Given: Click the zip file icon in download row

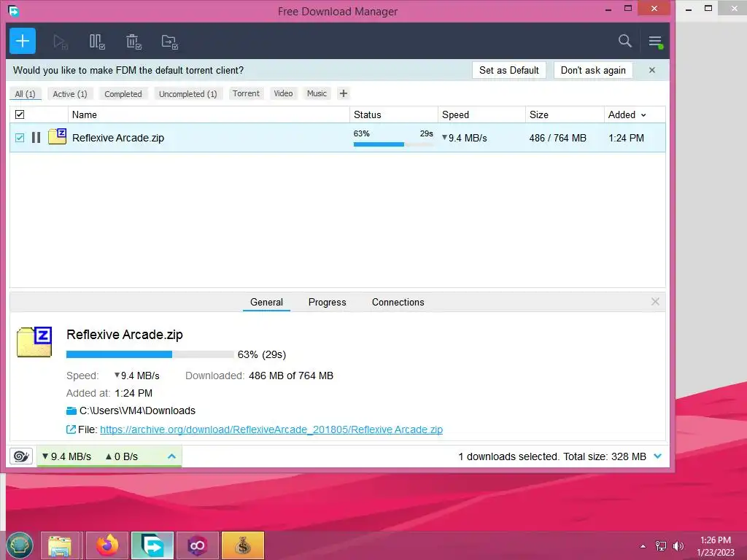Looking at the screenshot, I should click(57, 136).
